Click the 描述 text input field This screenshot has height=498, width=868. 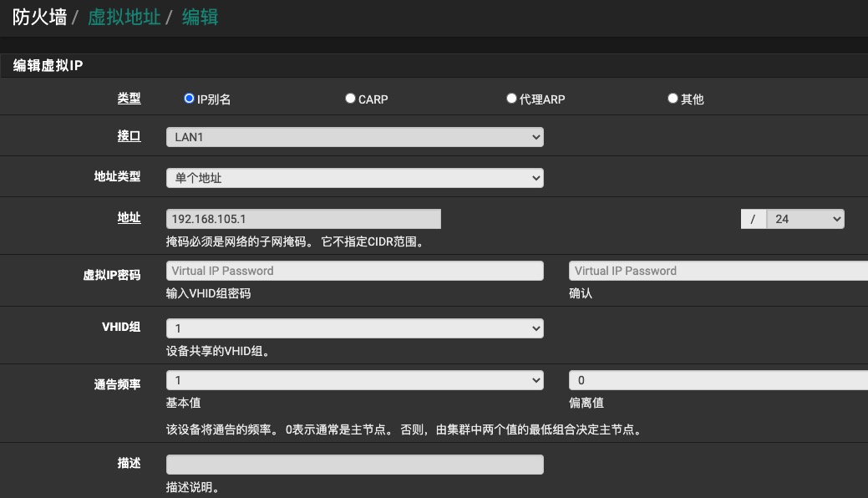354,465
